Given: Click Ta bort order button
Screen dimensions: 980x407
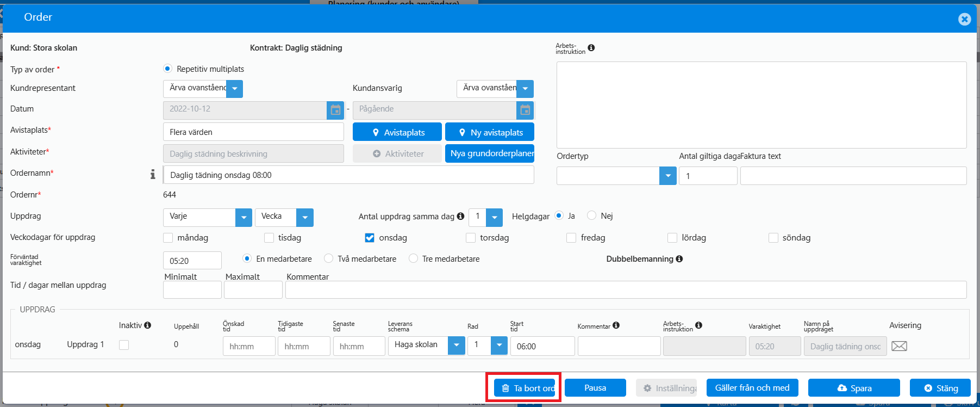Looking at the screenshot, I should coord(525,388).
